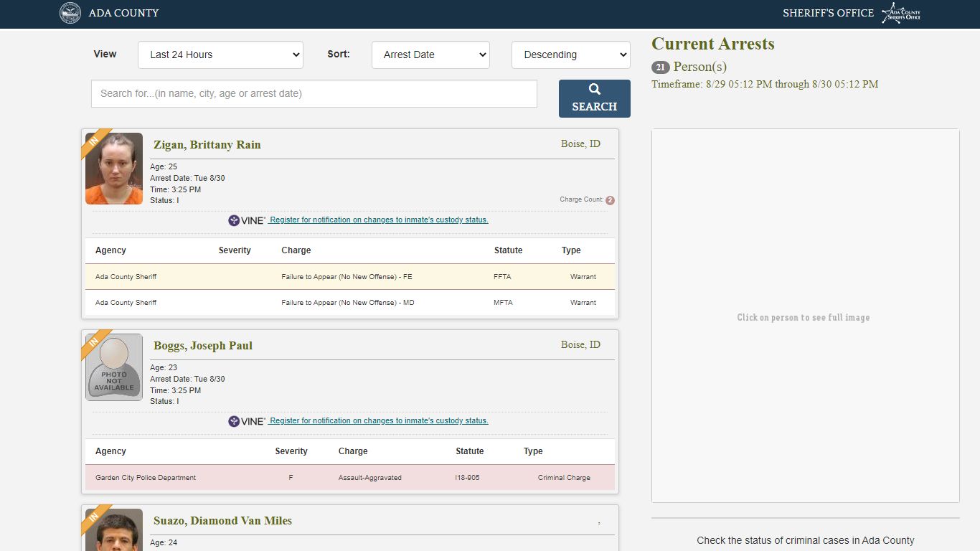Click the SHERIFF'S OFFICE header link
The image size is (980, 551).
828,13
